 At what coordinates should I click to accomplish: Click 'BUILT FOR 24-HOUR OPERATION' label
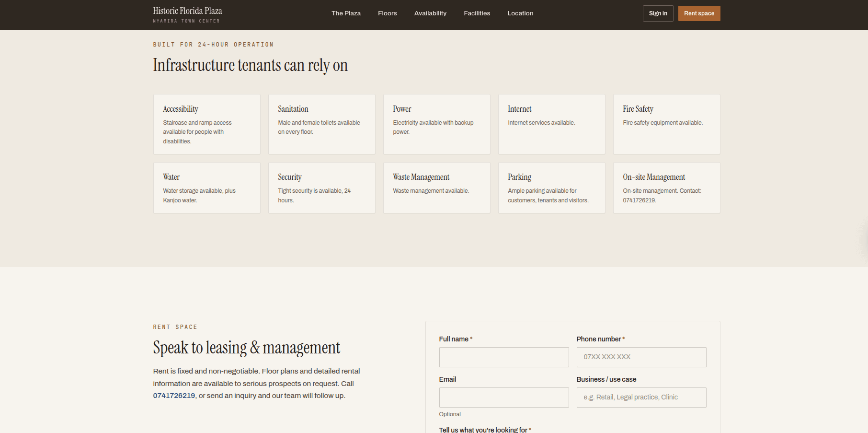[213, 45]
